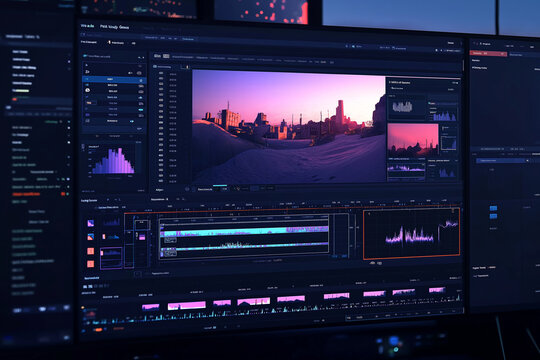Select the red highlighted row on left monitor
540x360 pixels.
pyautogui.click(x=26, y=194)
